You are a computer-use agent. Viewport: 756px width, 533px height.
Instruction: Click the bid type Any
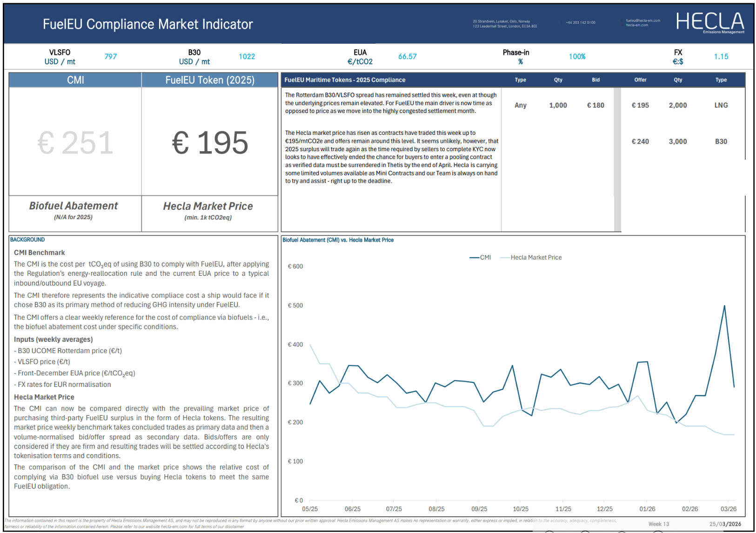521,106
